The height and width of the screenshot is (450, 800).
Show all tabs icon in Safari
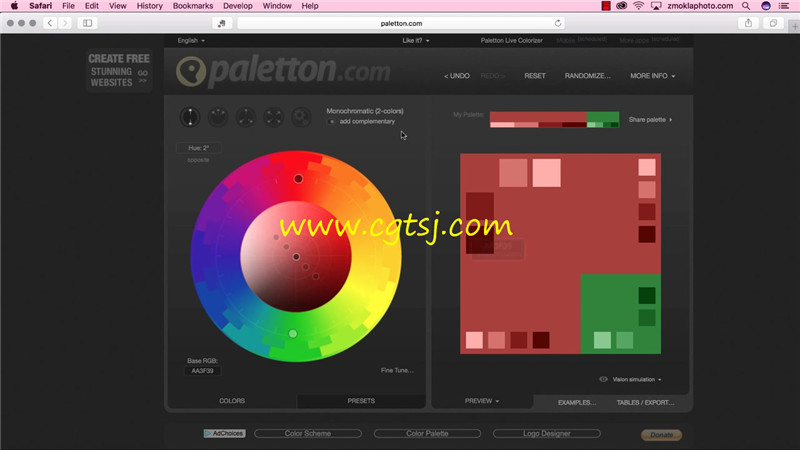pyautogui.click(x=773, y=23)
